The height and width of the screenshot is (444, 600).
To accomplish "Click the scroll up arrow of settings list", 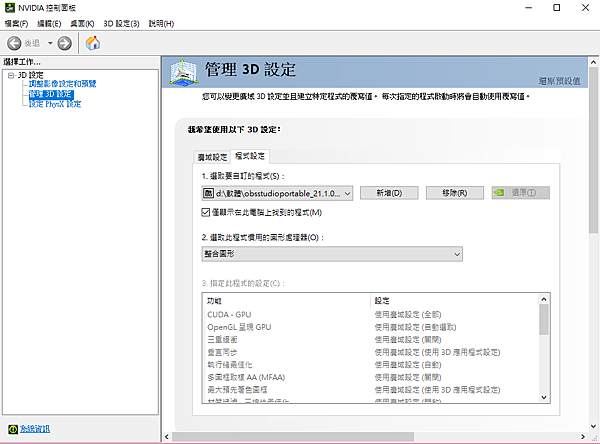I will click(544, 299).
